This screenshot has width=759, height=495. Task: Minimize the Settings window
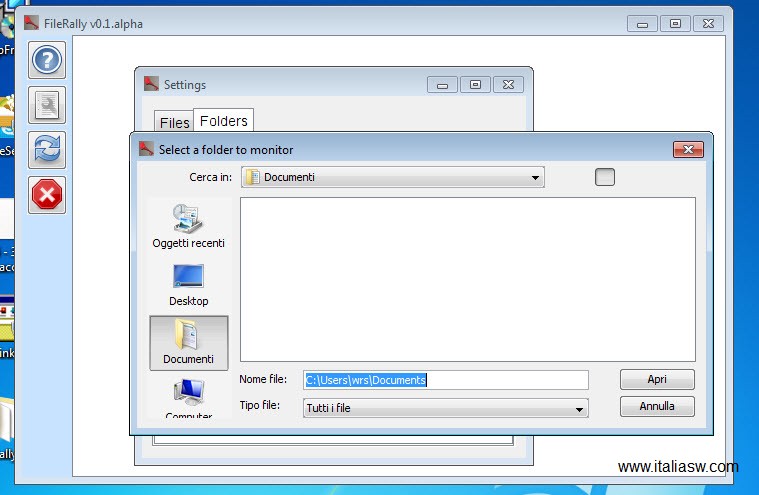click(x=442, y=85)
